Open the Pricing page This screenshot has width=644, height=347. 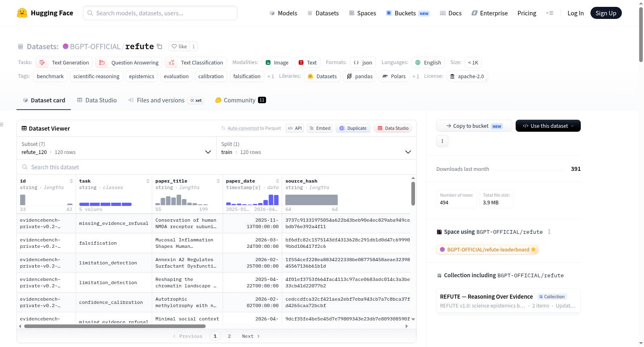pyautogui.click(x=526, y=13)
